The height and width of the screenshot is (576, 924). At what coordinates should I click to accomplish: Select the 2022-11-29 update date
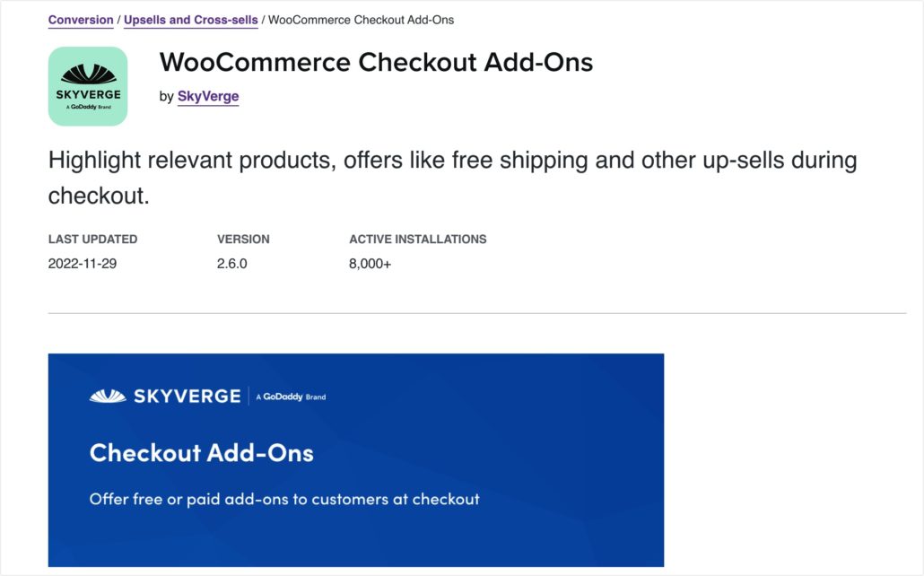83,265
